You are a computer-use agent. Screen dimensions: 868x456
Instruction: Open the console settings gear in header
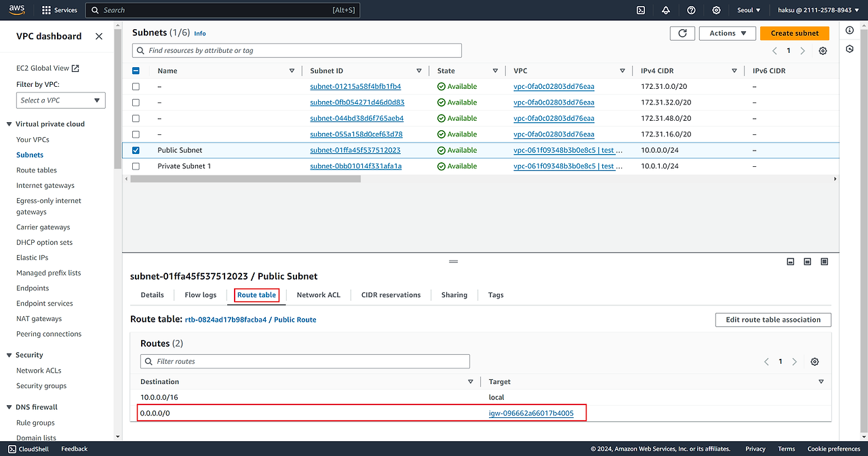[x=716, y=10]
